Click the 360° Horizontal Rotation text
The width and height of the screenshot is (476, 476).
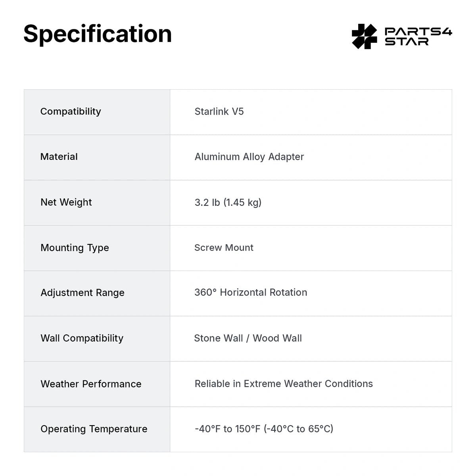click(x=251, y=292)
